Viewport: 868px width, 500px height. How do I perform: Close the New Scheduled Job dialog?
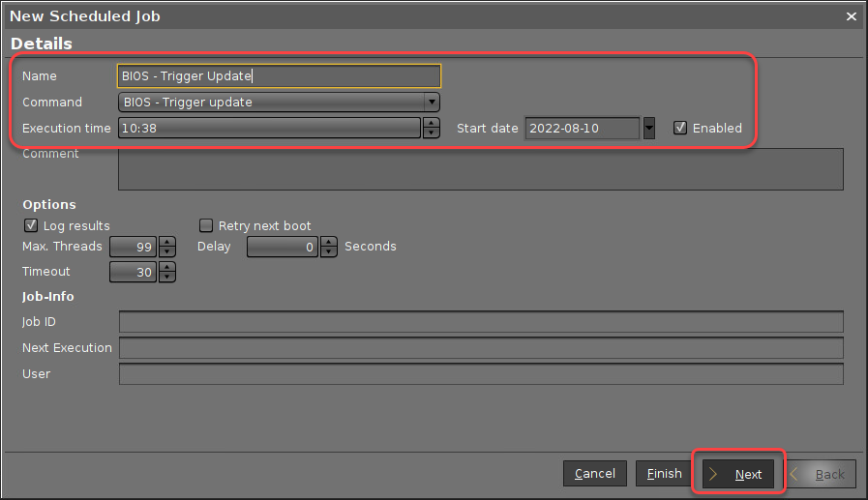pyautogui.click(x=852, y=16)
